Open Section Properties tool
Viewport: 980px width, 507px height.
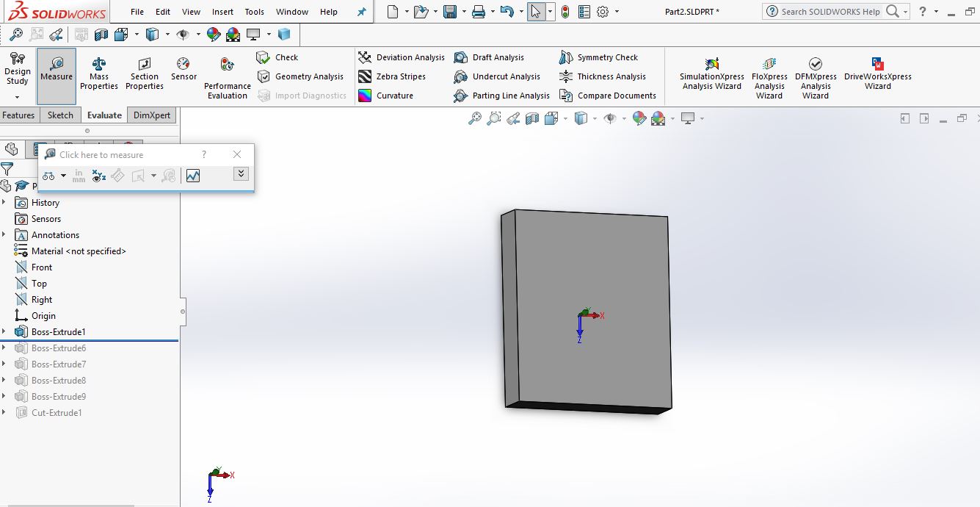(145, 75)
